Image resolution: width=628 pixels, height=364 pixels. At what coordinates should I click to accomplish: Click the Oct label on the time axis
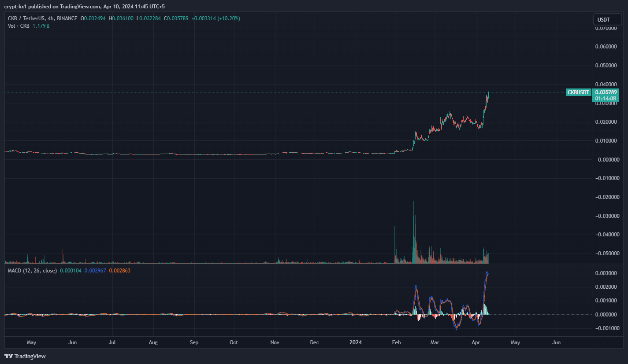tap(234, 342)
